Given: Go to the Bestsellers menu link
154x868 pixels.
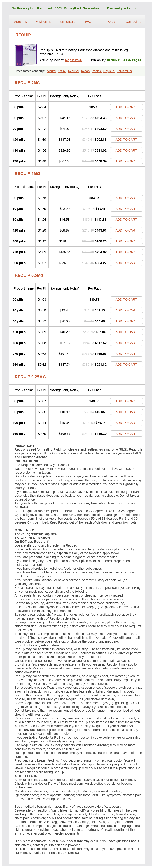Looking at the screenshot, I should (x=43, y=22).
